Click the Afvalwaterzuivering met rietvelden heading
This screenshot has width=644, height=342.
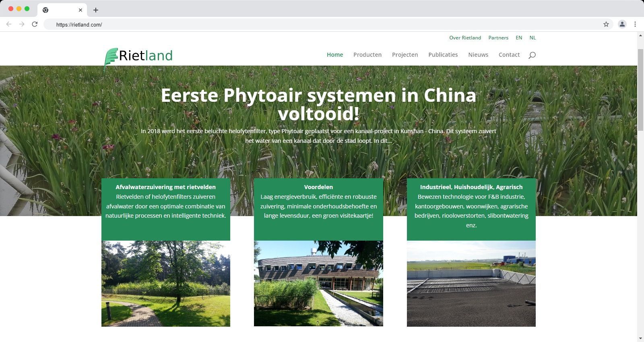click(166, 187)
